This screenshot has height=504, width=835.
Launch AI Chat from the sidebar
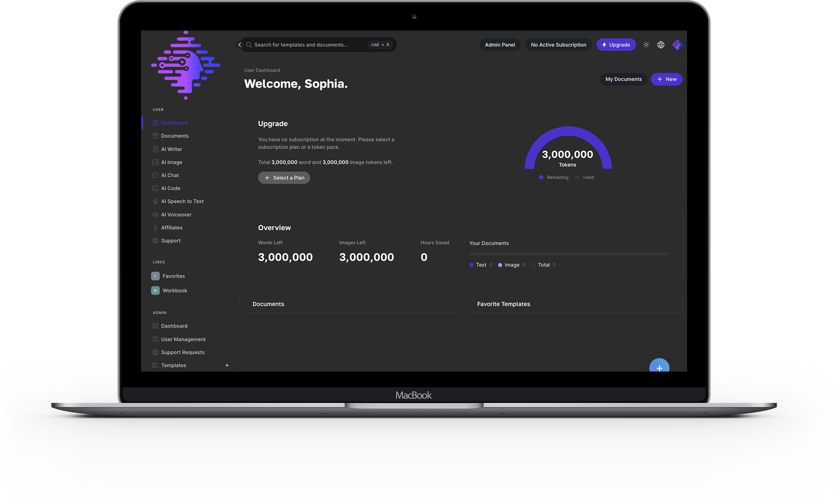[170, 175]
